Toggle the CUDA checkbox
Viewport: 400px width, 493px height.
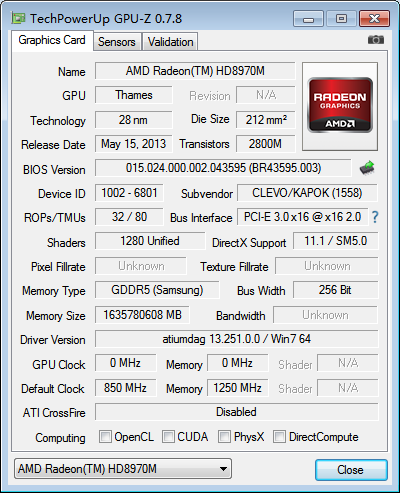[168, 436]
